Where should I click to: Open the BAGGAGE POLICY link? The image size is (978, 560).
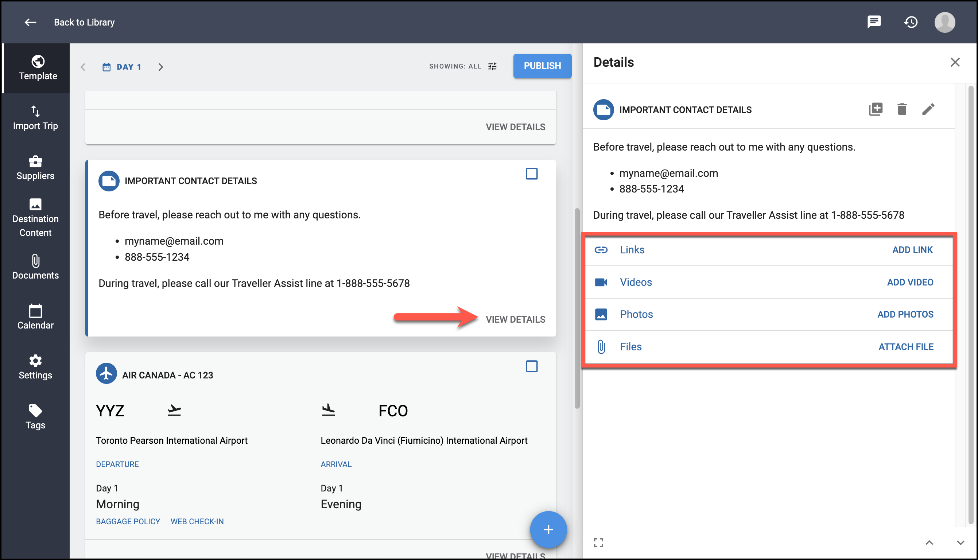[x=128, y=522]
